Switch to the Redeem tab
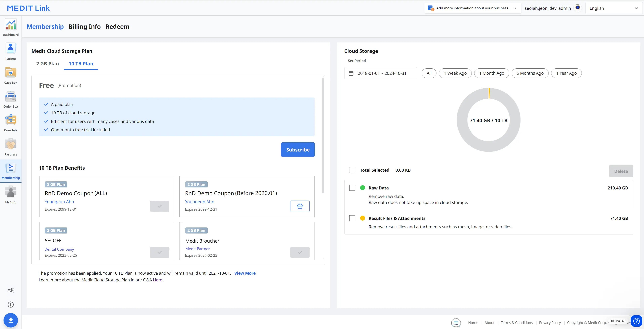This screenshot has width=644, height=329. (118, 27)
